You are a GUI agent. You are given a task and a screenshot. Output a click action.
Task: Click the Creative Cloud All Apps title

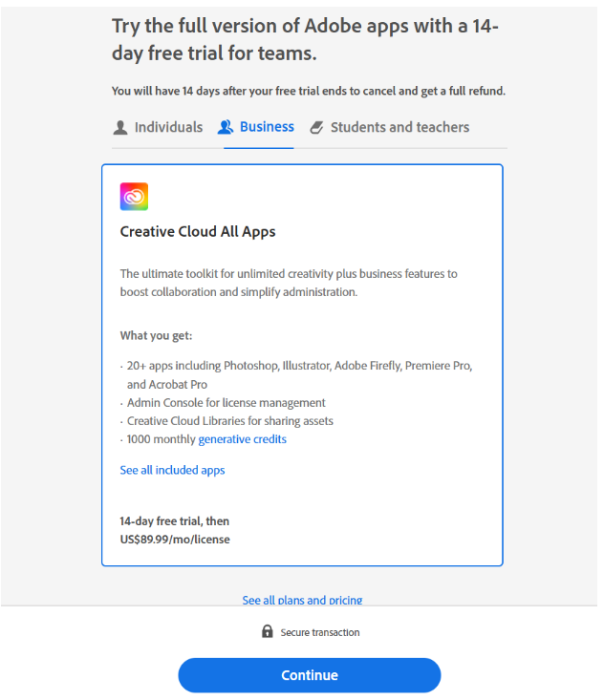pos(198,232)
